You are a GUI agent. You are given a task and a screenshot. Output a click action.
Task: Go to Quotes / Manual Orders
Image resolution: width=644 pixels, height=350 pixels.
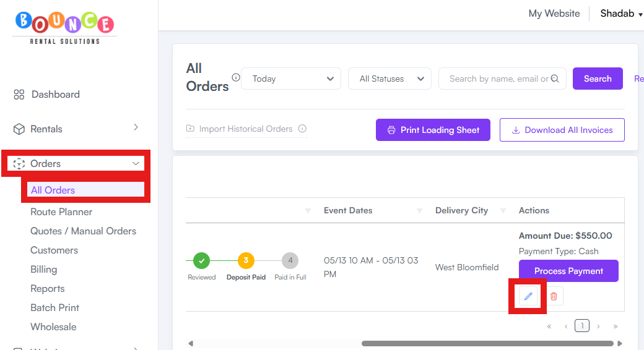[x=83, y=231]
